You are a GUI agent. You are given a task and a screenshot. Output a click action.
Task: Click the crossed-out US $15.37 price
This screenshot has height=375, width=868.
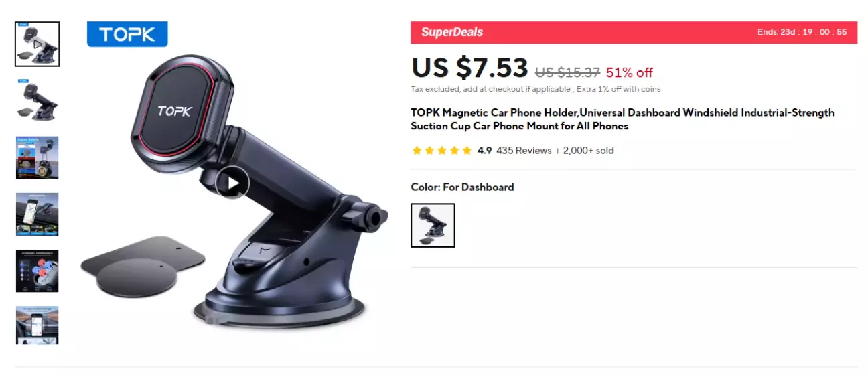[x=567, y=72]
